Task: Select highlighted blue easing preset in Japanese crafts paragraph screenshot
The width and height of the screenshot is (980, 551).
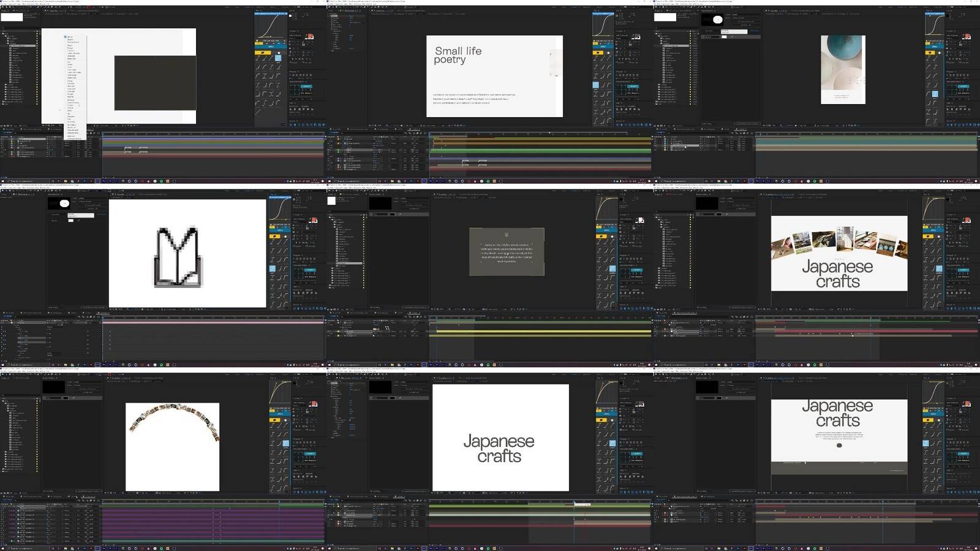Action: tap(925, 443)
